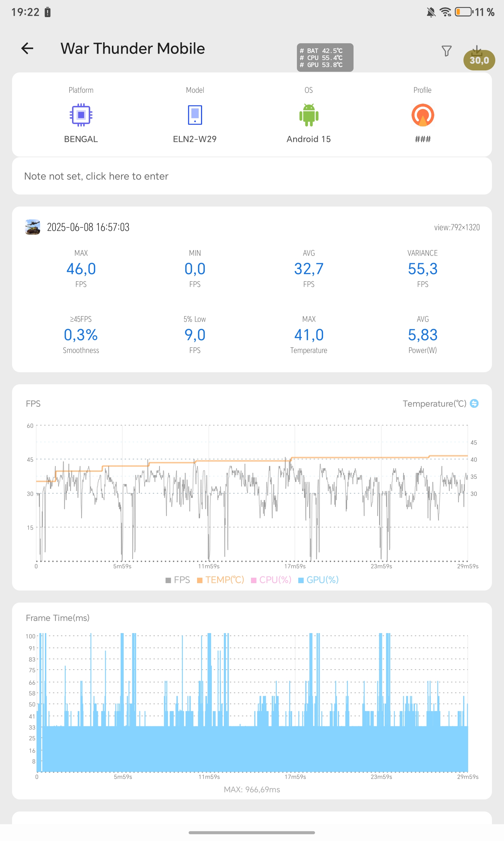Tap the Frame Time(ms) chart heading

click(x=58, y=618)
